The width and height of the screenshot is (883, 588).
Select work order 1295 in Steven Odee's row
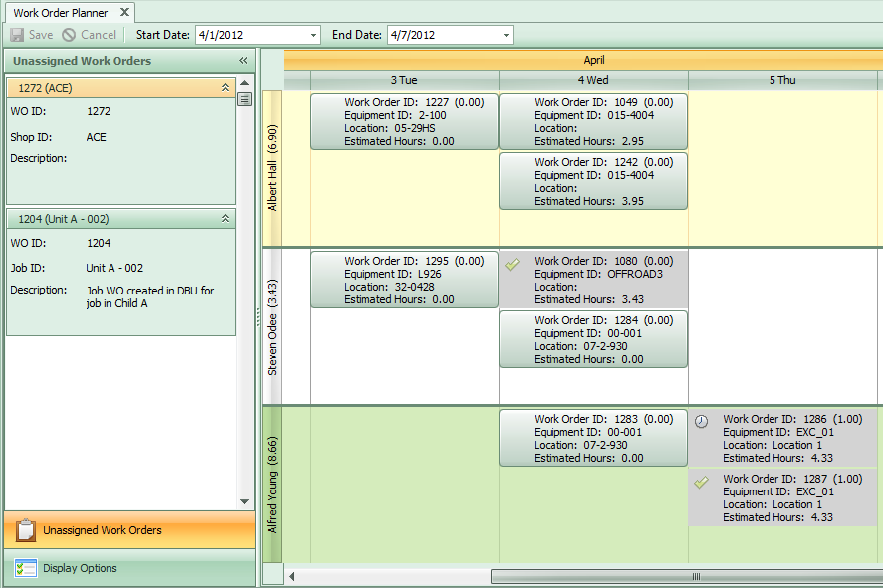(x=403, y=280)
